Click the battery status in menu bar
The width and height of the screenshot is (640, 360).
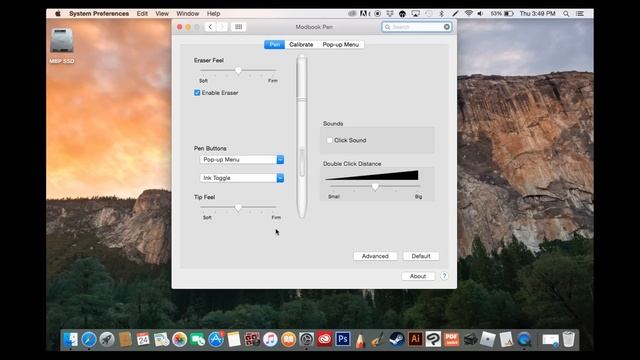[502, 13]
